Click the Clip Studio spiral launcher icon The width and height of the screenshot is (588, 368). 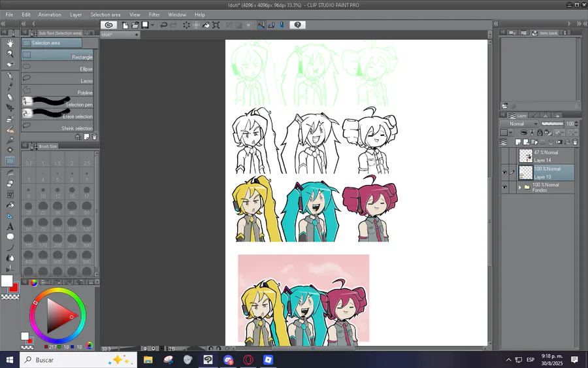coord(108,25)
